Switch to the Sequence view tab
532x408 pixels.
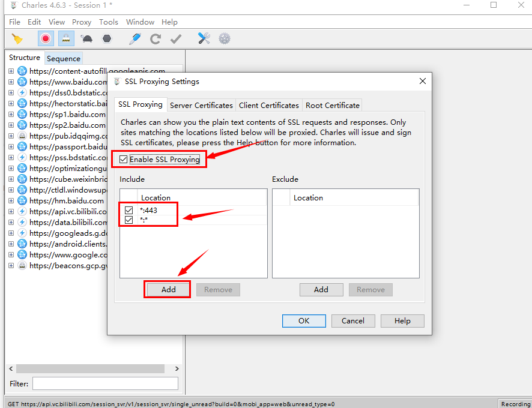coord(64,59)
